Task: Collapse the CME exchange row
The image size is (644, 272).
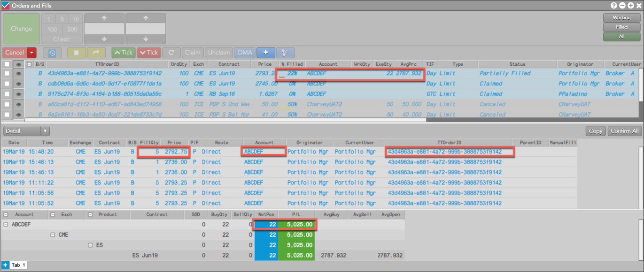Action: pos(53,235)
